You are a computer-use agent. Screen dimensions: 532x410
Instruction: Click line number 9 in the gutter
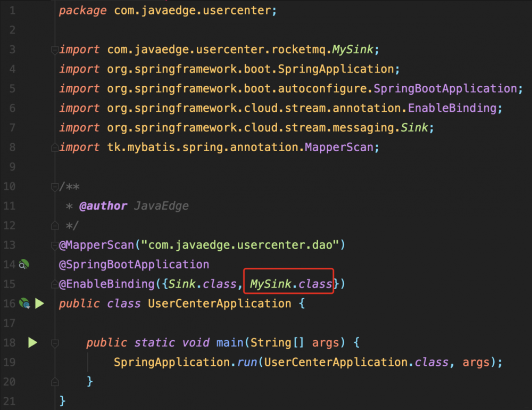pyautogui.click(x=12, y=167)
